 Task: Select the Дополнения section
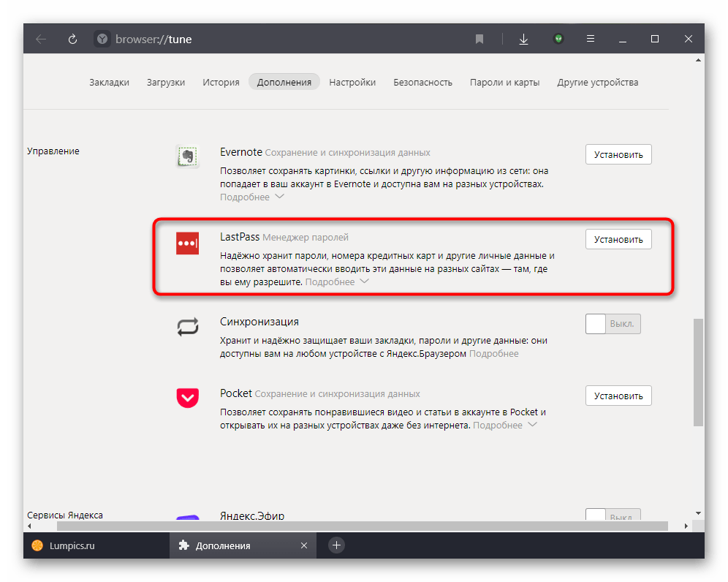(x=284, y=82)
